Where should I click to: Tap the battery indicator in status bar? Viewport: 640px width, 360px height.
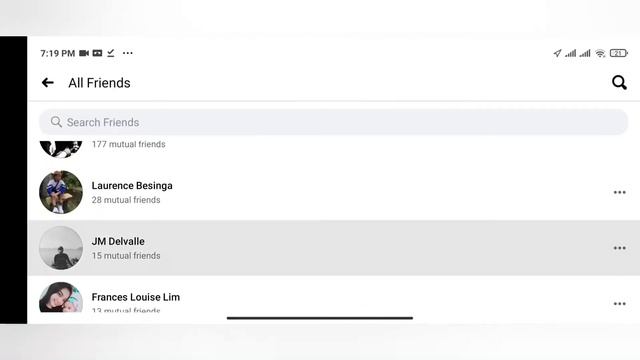point(618,53)
